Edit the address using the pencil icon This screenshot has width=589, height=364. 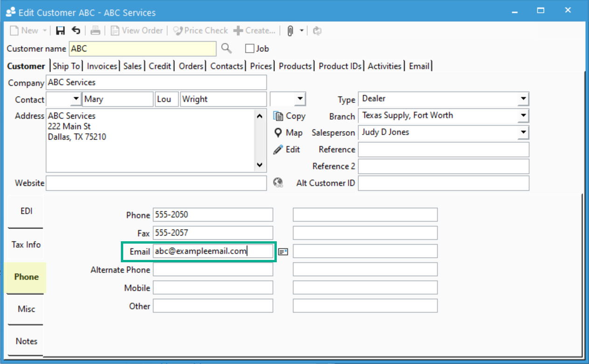[287, 149]
